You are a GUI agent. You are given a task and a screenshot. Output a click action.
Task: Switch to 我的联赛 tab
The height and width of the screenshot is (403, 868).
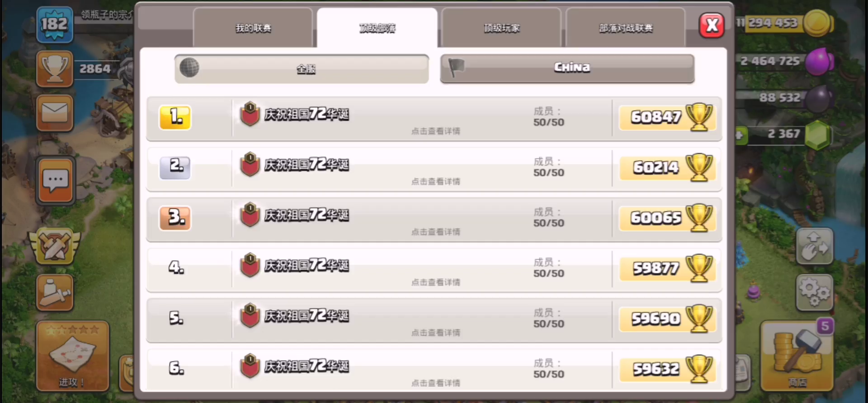point(253,28)
